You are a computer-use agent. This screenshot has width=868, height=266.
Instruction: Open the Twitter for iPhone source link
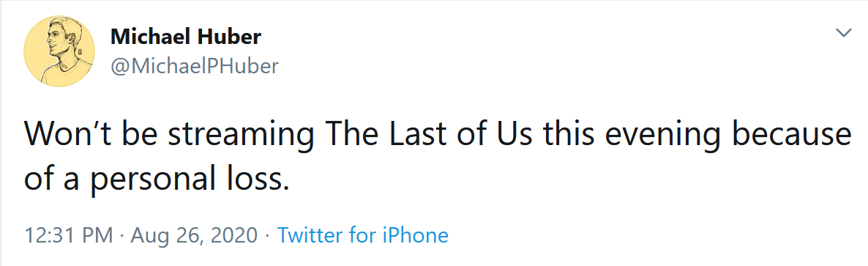pyautogui.click(x=362, y=235)
